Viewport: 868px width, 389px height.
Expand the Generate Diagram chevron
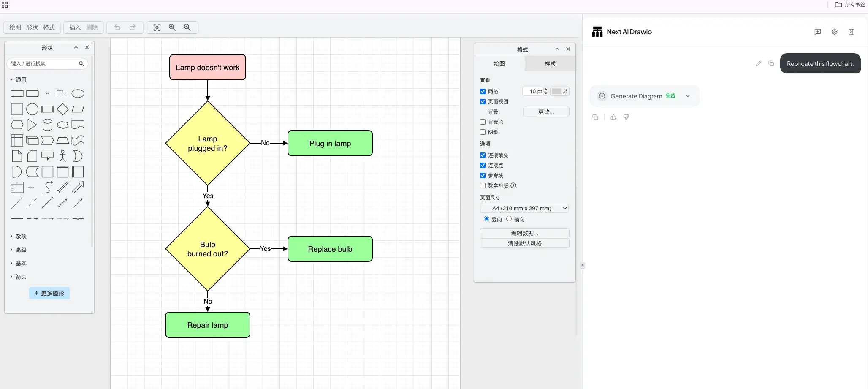(688, 96)
